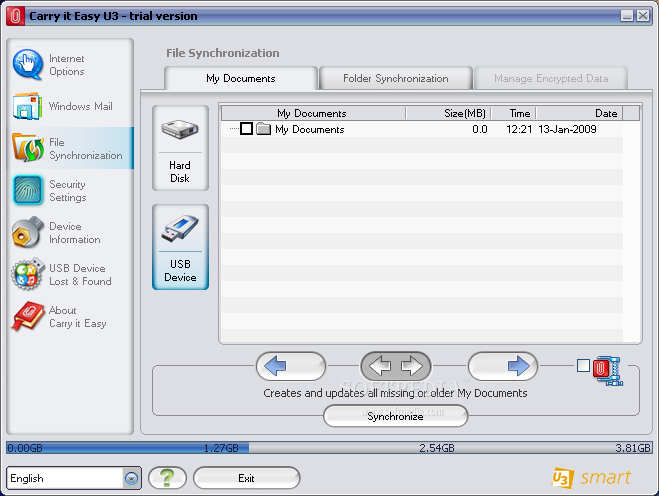
Task: Open Security Settings fingerprint icon
Action: click(x=28, y=190)
